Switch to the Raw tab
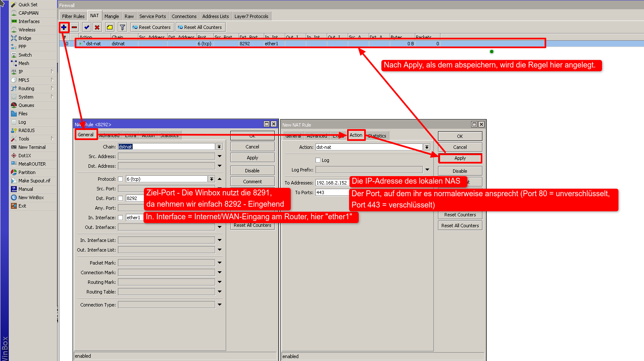This screenshot has height=361, width=644. pos(129,16)
